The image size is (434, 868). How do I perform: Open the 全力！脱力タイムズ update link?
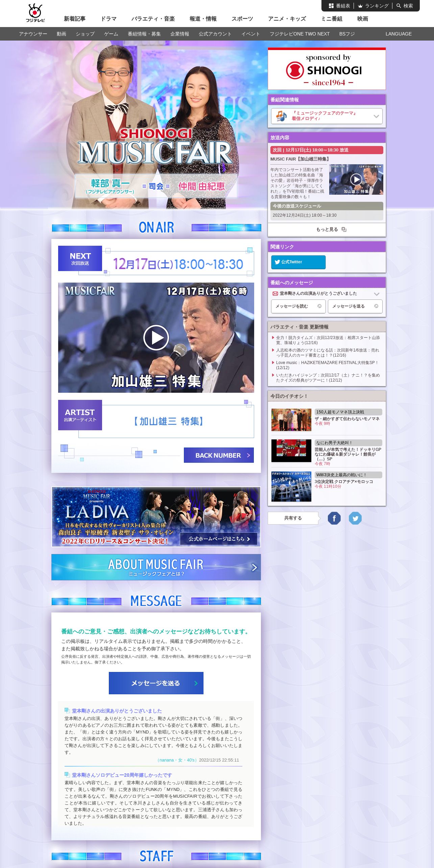point(328,340)
